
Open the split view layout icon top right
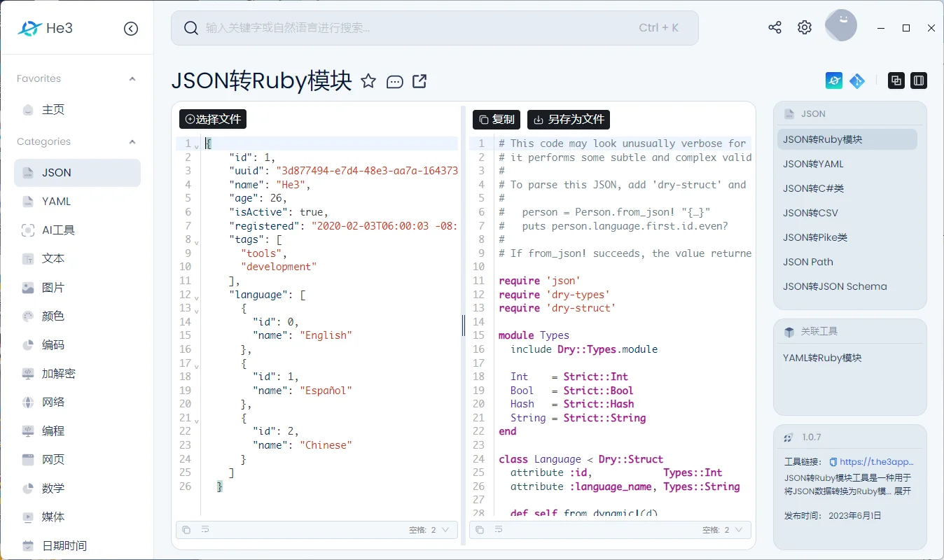(919, 80)
